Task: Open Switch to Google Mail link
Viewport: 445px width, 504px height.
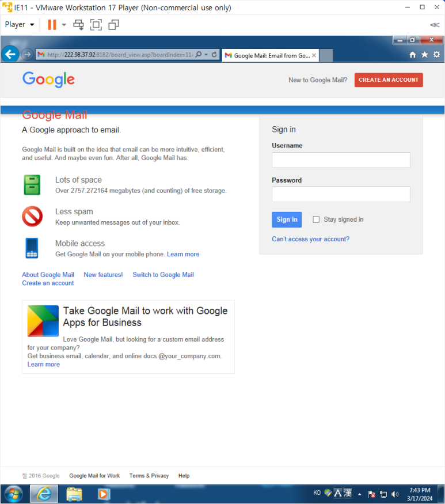Action: click(163, 275)
